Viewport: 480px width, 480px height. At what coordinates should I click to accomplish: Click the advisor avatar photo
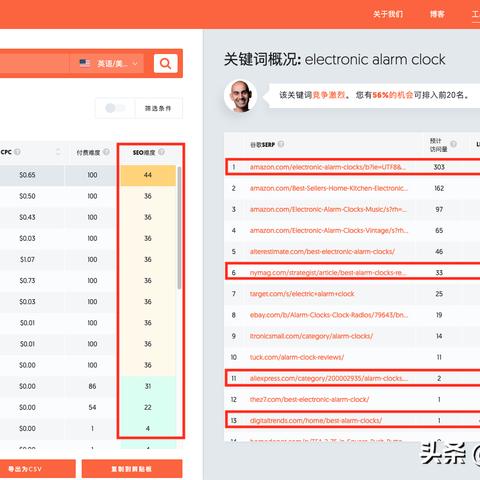pyautogui.click(x=240, y=96)
